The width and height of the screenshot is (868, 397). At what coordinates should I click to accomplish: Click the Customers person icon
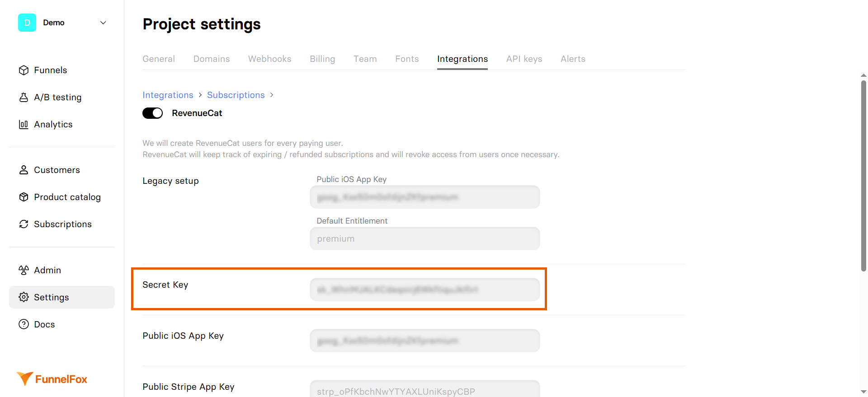(x=24, y=170)
